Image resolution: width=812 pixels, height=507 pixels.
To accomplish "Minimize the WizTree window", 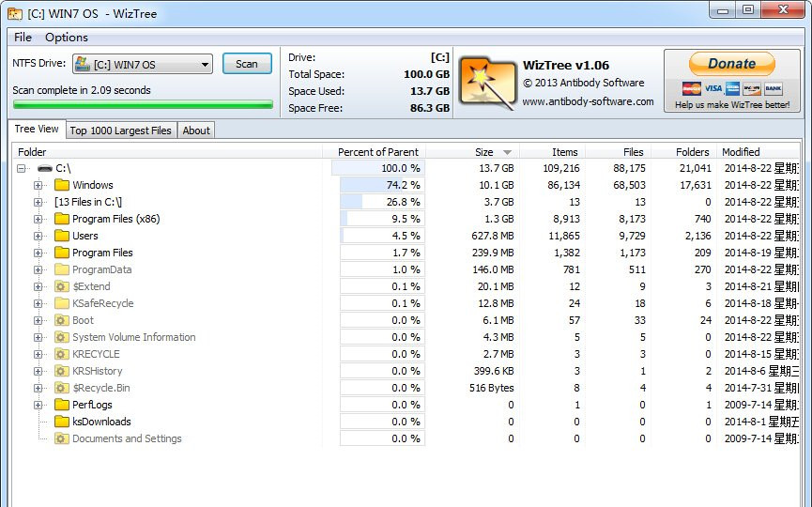I will pos(724,9).
